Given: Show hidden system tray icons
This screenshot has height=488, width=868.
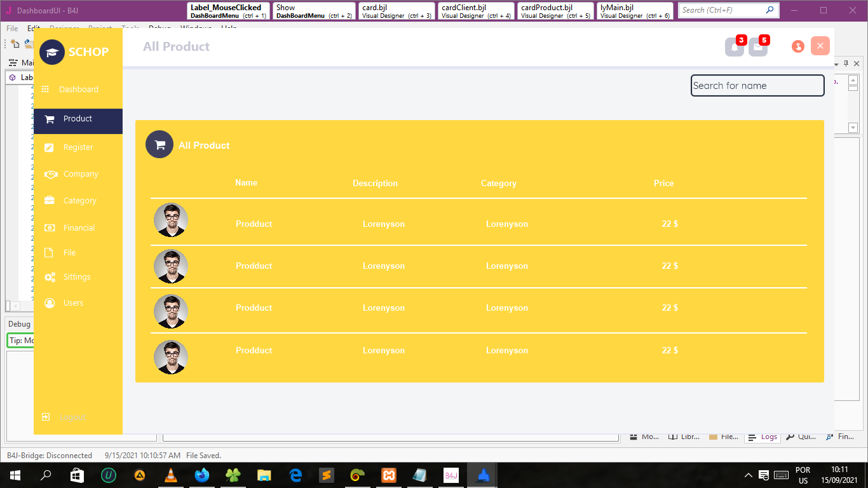Looking at the screenshot, I should click(749, 475).
